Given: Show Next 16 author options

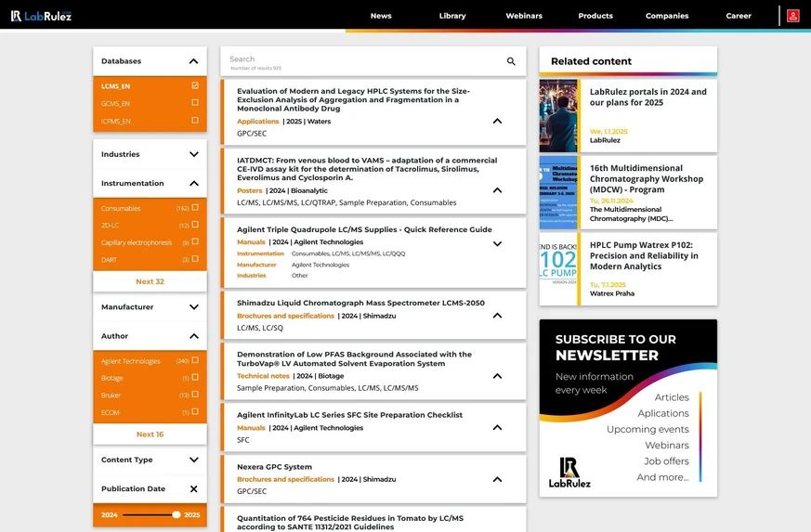Looking at the screenshot, I should [x=150, y=435].
